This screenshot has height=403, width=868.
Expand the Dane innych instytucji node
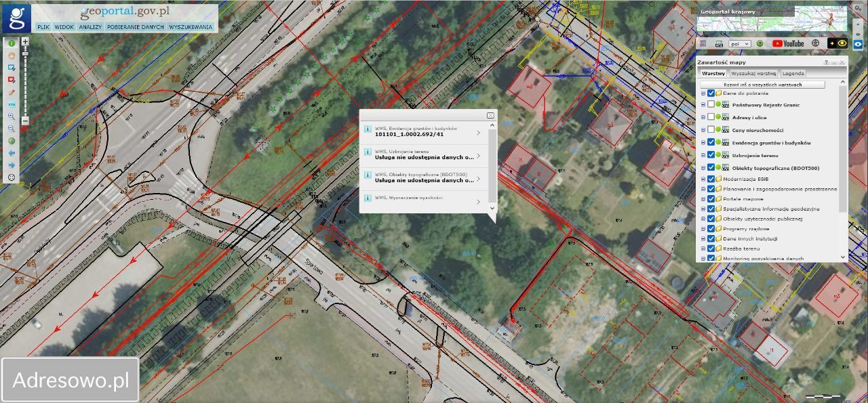tap(703, 239)
